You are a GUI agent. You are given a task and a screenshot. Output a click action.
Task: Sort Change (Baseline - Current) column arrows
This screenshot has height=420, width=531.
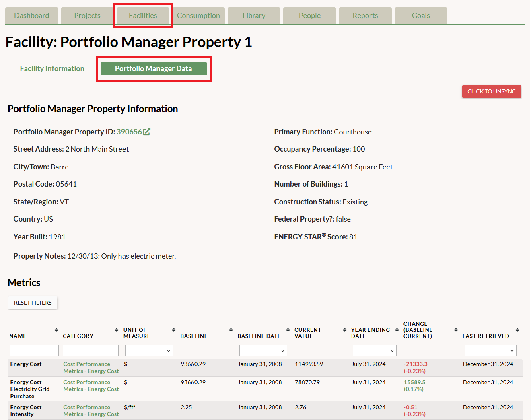(x=456, y=330)
